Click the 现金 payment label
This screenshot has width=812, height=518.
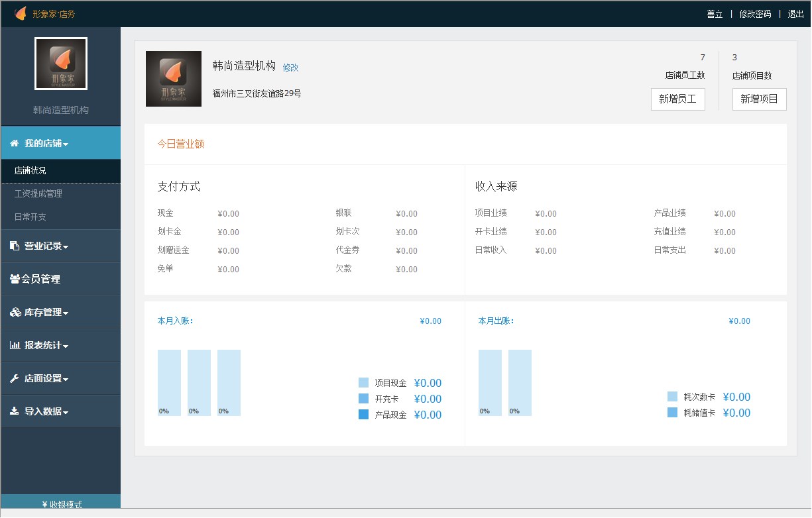165,213
